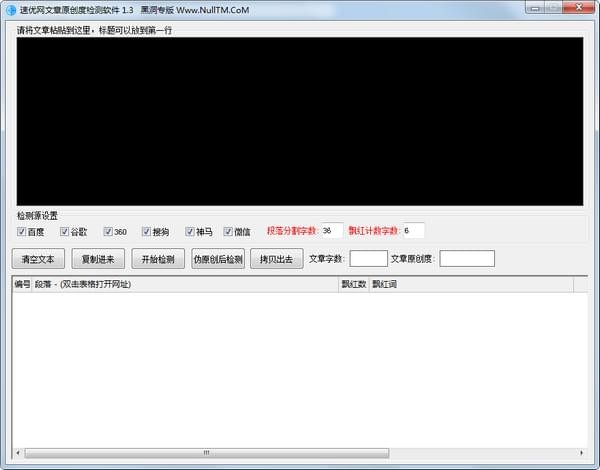600x470 pixels.
Task: Sort by 编号 column header
Action: pos(22,284)
